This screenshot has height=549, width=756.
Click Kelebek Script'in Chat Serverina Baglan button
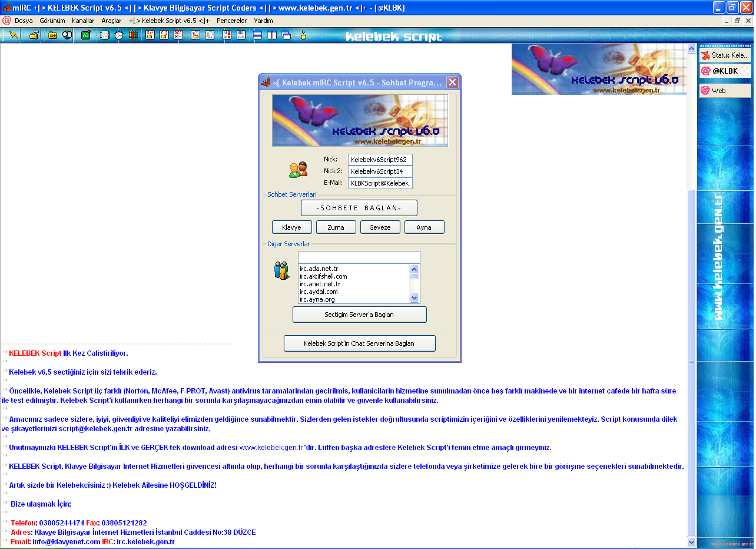point(360,343)
